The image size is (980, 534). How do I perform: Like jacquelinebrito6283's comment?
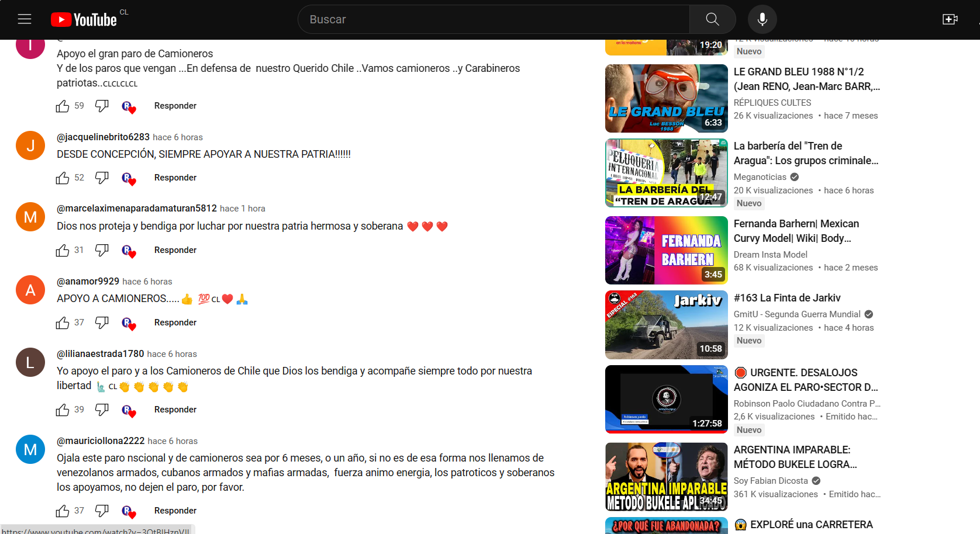(63, 178)
